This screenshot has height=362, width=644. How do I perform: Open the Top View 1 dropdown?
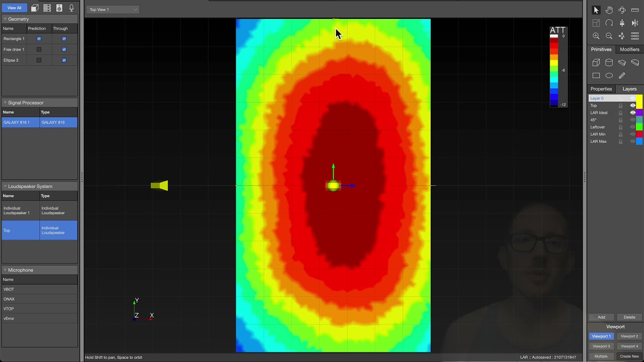(113, 10)
